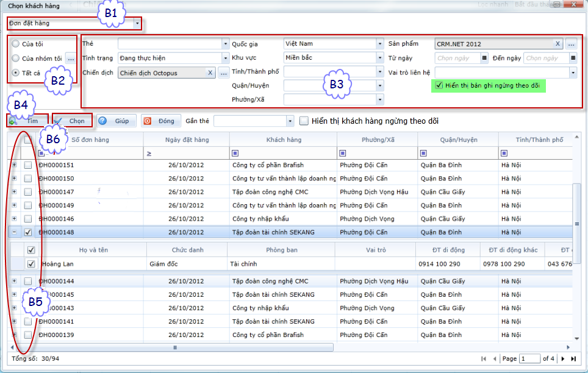Sort by the Số đơn hàng column header
Viewport: 588px width, 373px height.
tap(90, 140)
